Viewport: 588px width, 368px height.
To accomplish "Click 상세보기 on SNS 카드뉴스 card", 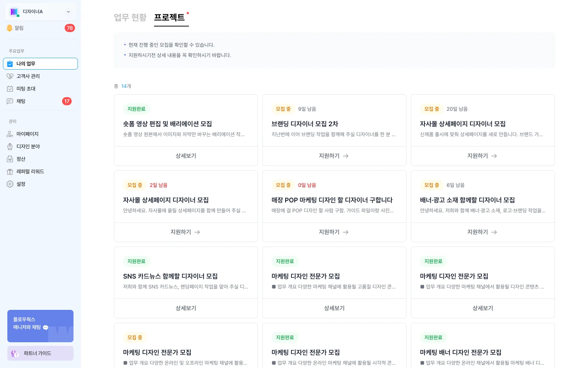I will [x=186, y=308].
